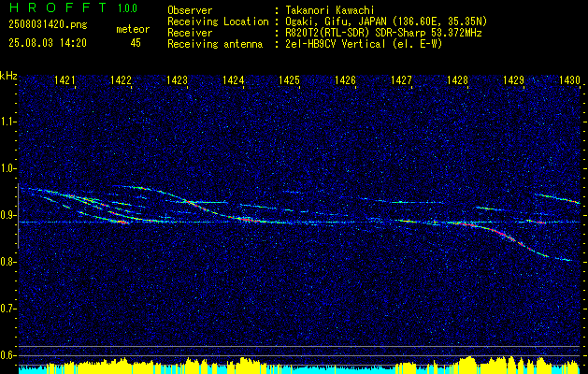Click frequency axis label 0.6
Viewport: 588px width, 374px height.
click(7, 355)
